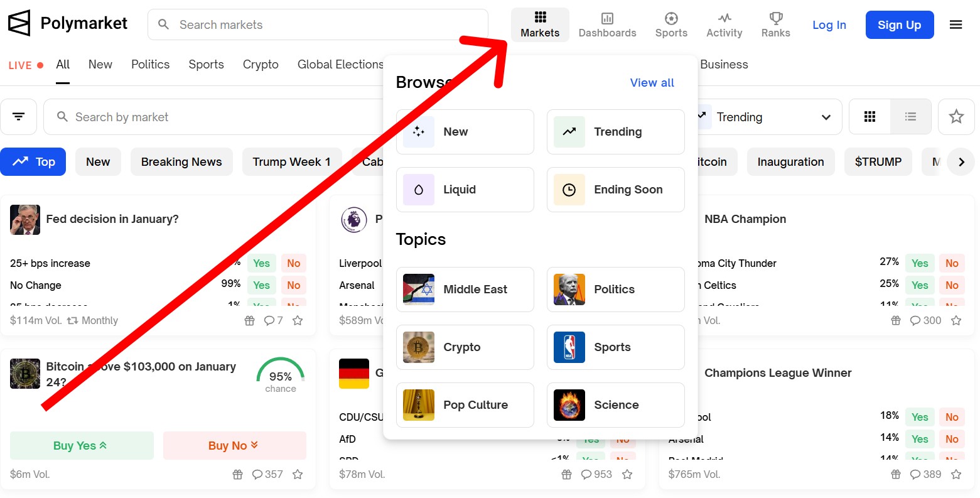The image size is (980, 498).
Task: Favorite the Fed decision market
Action: 298,321
